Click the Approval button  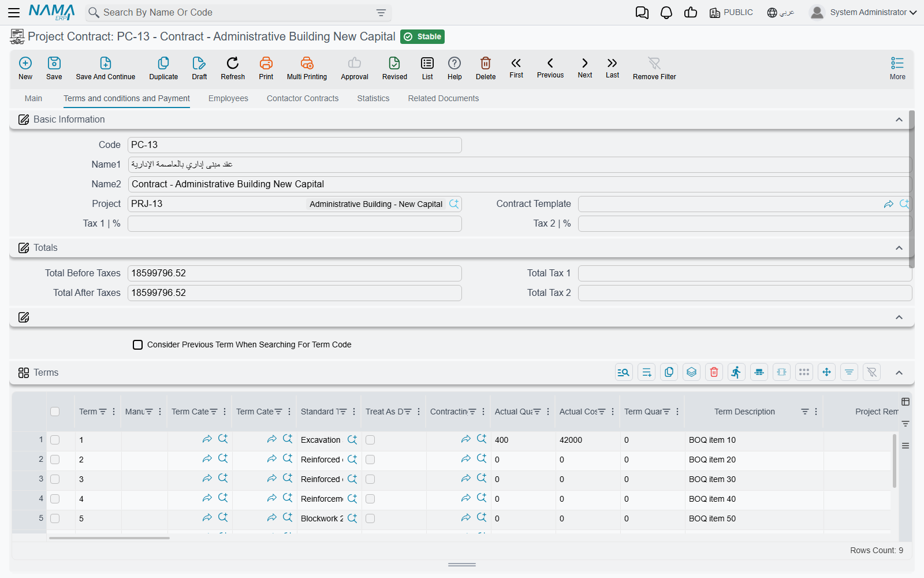click(x=355, y=68)
